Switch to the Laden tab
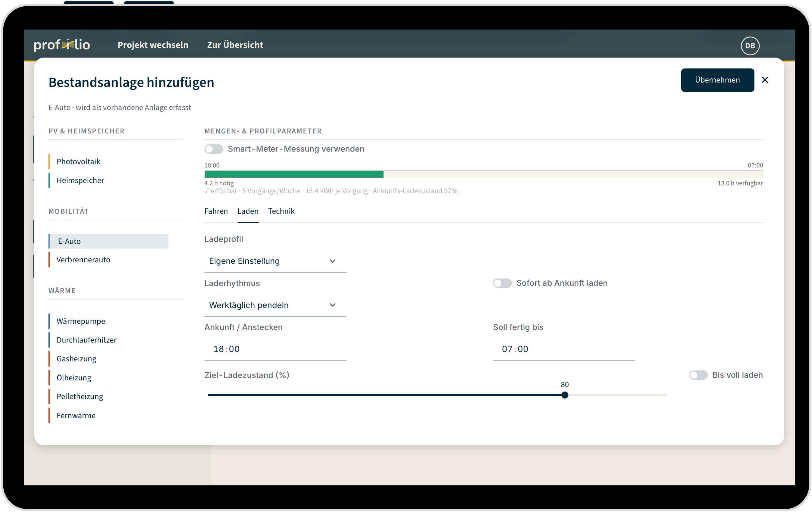 pyautogui.click(x=248, y=211)
